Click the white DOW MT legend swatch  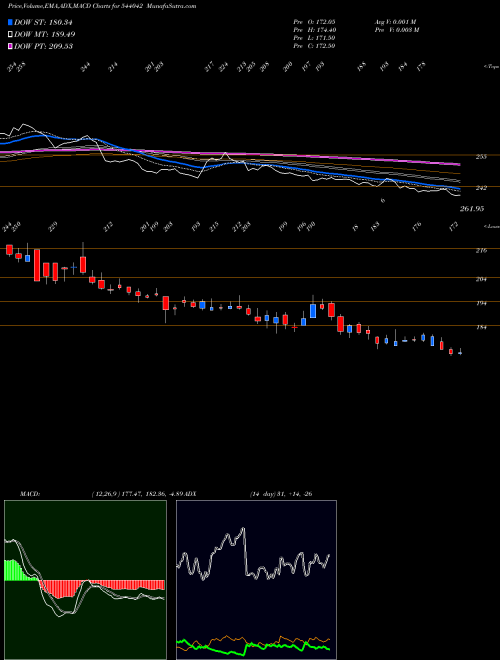[10, 34]
